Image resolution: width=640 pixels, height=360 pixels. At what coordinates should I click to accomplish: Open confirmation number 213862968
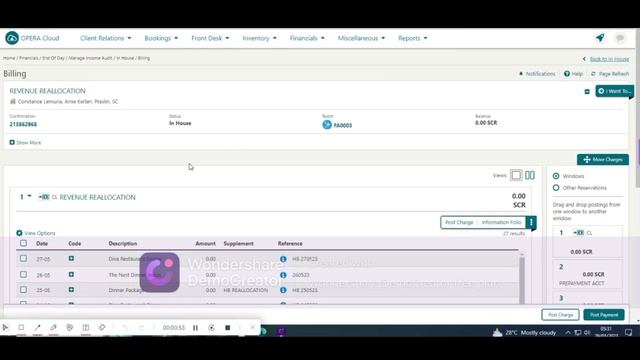coord(23,124)
